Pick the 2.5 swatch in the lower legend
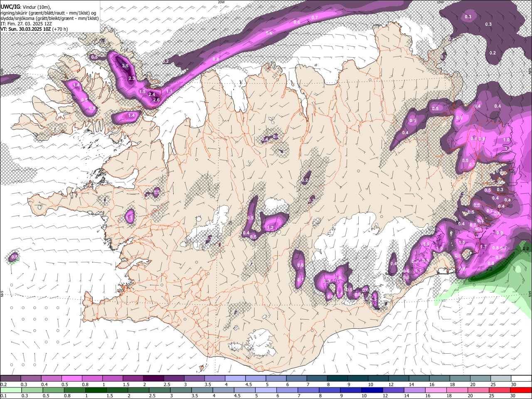 (160, 390)
